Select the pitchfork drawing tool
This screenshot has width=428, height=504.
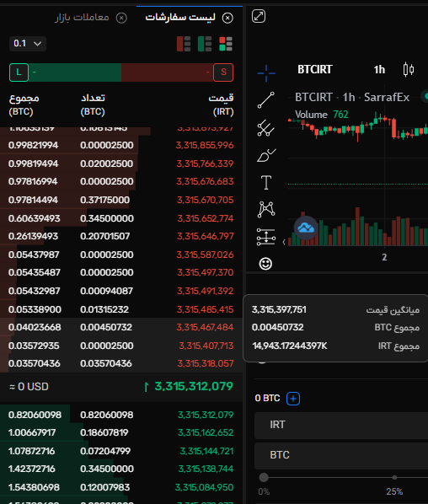click(x=266, y=127)
